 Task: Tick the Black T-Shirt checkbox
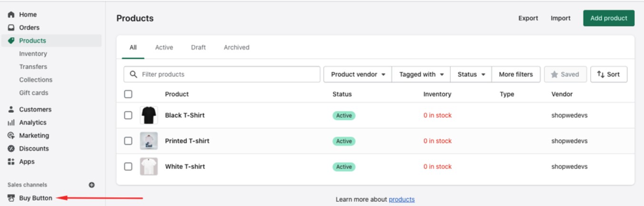pos(128,115)
